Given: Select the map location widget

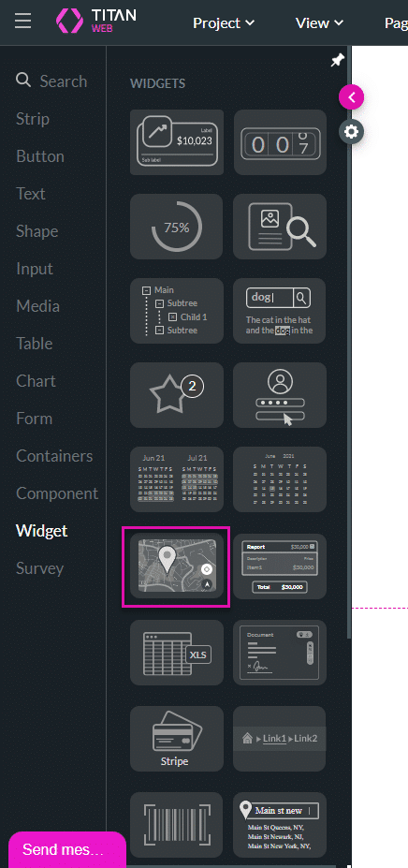Looking at the screenshot, I should [x=177, y=566].
